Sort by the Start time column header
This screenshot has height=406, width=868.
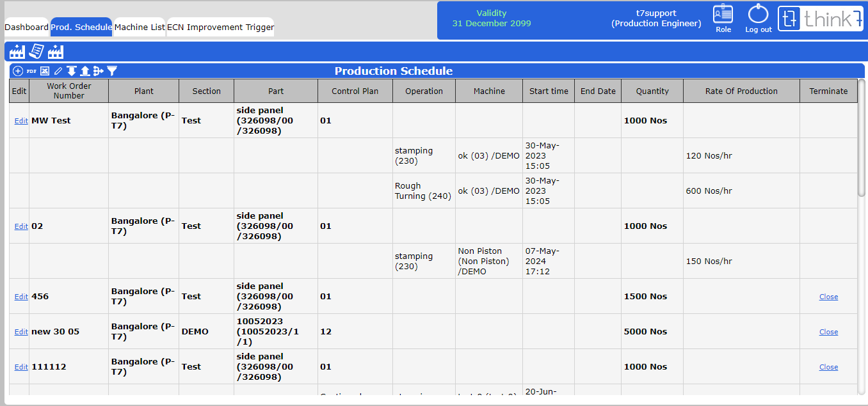pos(548,90)
